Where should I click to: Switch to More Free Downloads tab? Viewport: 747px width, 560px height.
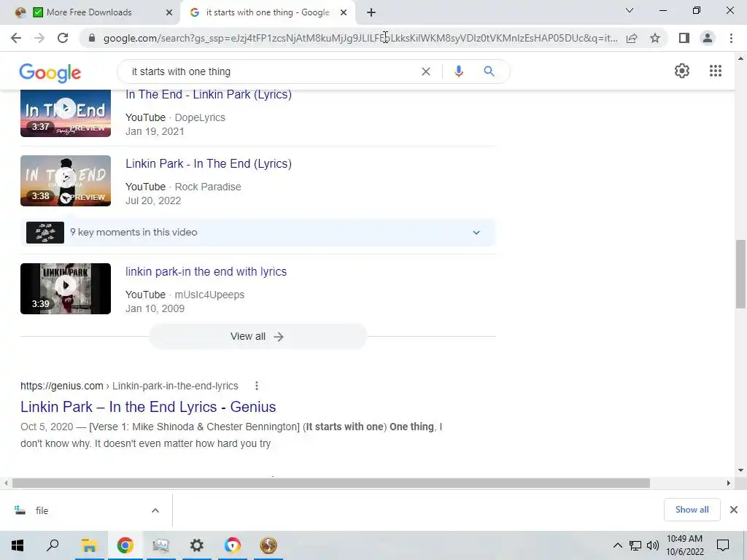[x=89, y=12]
